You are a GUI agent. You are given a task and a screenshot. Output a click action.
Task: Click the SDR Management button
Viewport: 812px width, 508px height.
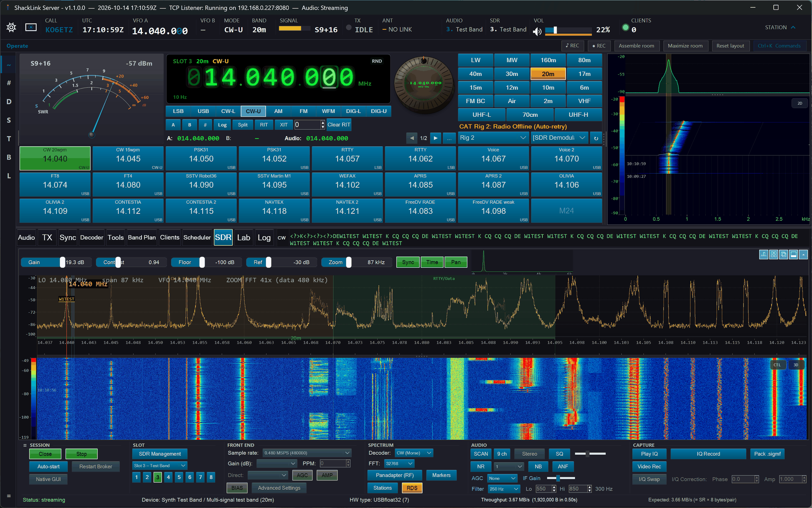(x=160, y=454)
